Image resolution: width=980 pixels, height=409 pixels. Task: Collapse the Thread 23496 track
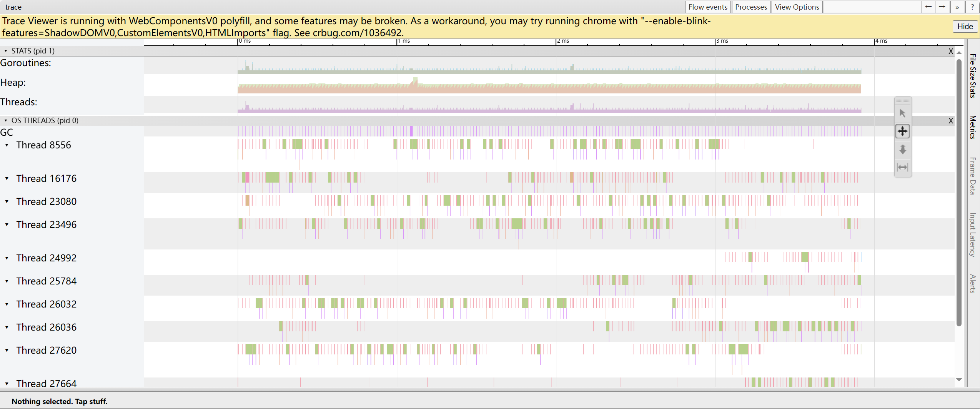(7, 224)
